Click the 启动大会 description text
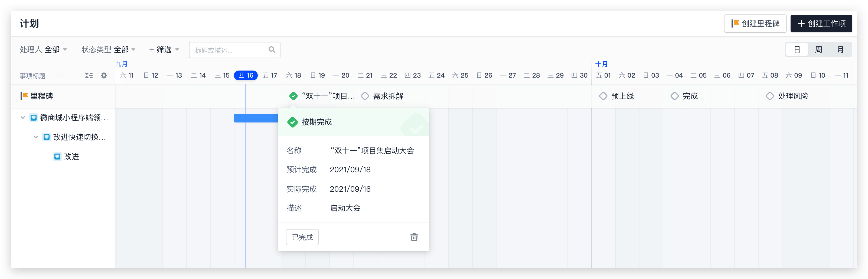 345,208
